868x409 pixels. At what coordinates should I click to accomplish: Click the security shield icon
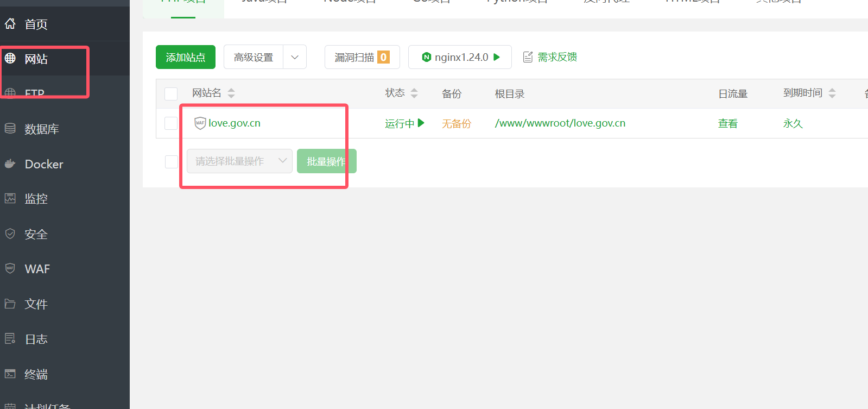(x=10, y=234)
